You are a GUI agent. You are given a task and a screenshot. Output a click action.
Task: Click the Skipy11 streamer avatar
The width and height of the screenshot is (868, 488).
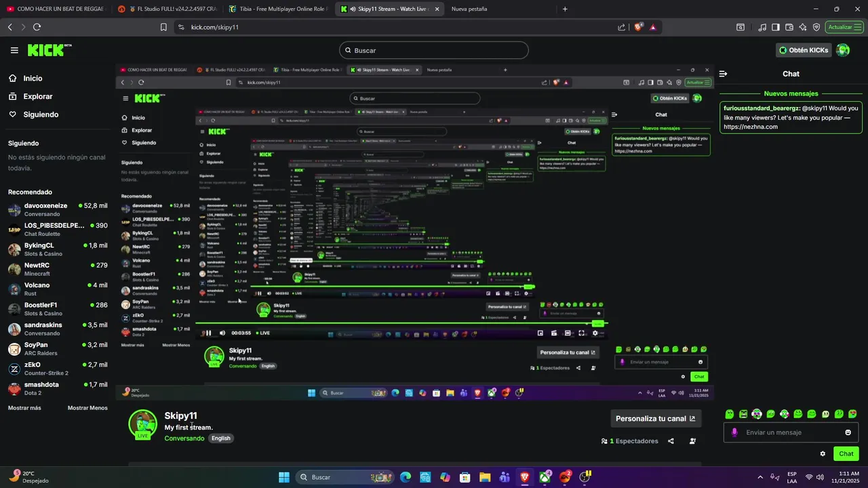(x=142, y=424)
